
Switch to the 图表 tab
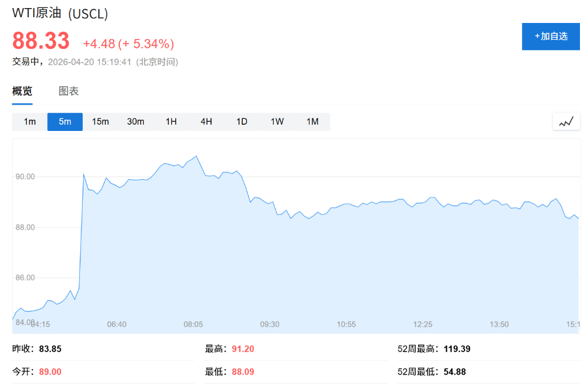tap(68, 91)
